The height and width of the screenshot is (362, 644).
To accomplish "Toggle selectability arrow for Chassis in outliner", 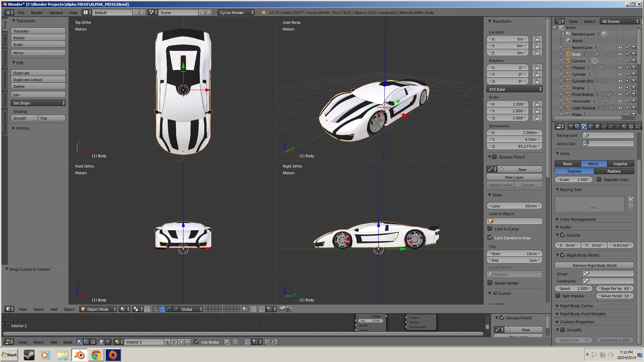I will (x=627, y=67).
